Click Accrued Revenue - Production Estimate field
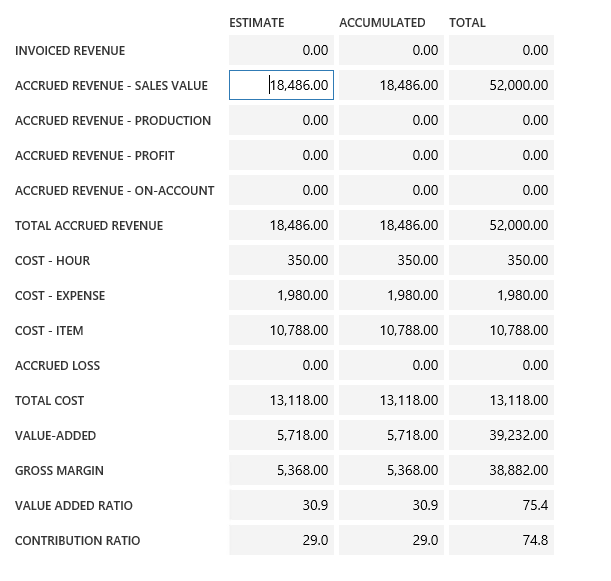Screen dimensions: 611x581 pos(281,120)
